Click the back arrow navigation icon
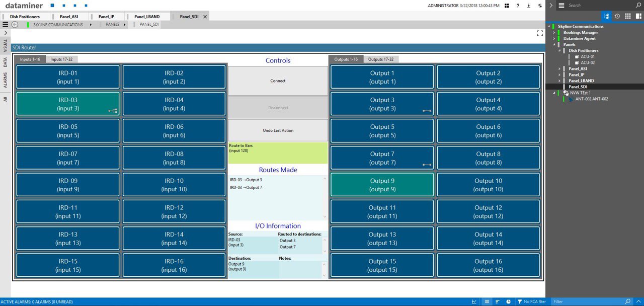The width and height of the screenshot is (644, 306). pos(15,24)
